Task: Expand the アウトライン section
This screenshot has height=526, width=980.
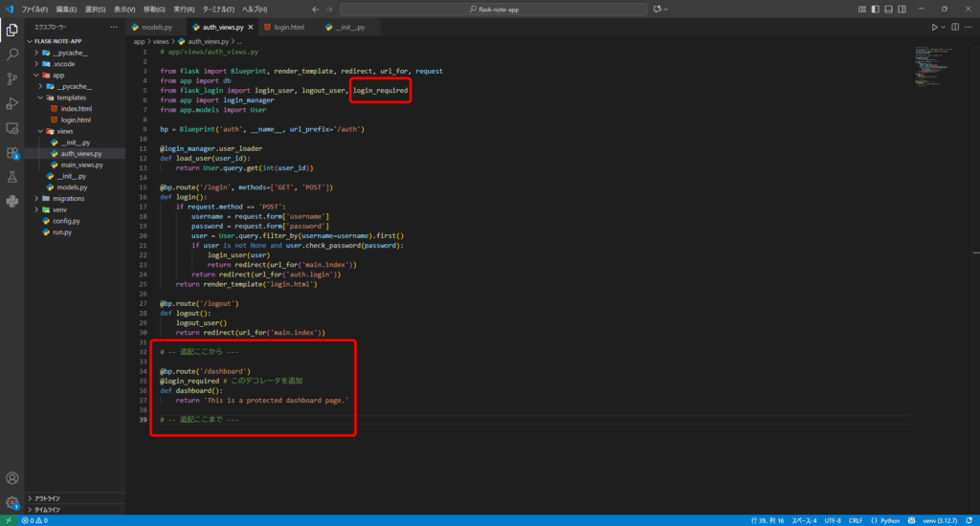Action: click(48, 498)
